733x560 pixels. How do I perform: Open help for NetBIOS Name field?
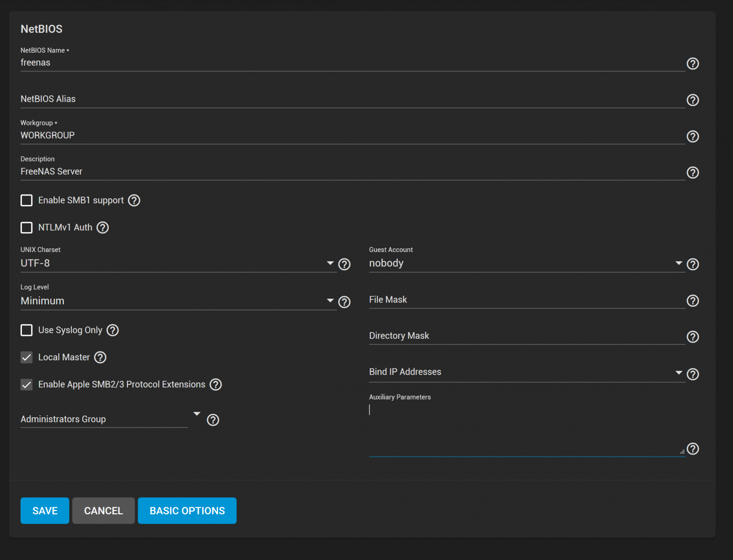(693, 63)
